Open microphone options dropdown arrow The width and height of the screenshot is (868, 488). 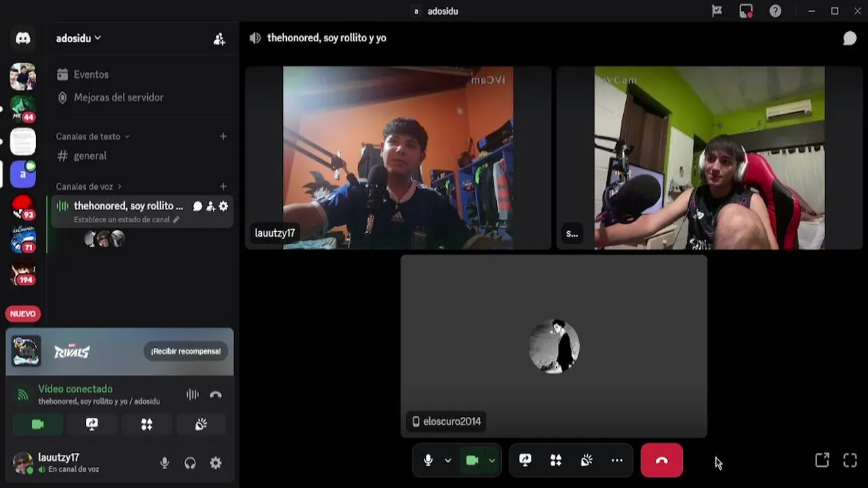448,460
